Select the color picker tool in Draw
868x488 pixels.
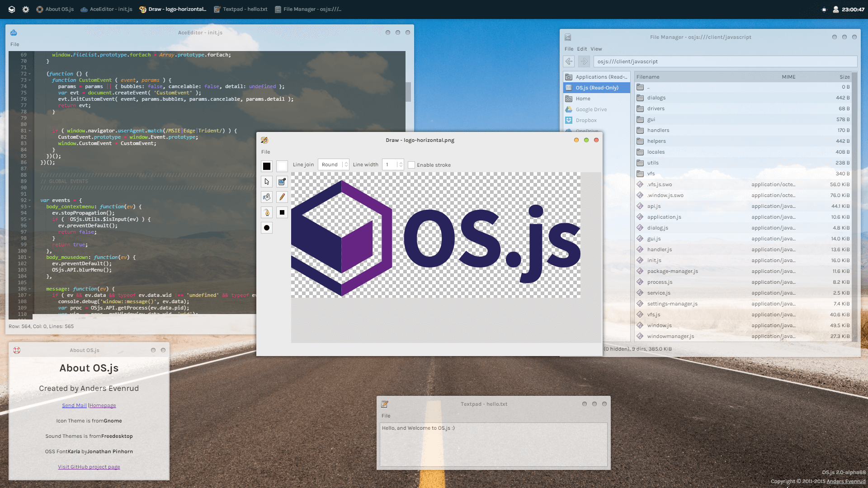(282, 182)
